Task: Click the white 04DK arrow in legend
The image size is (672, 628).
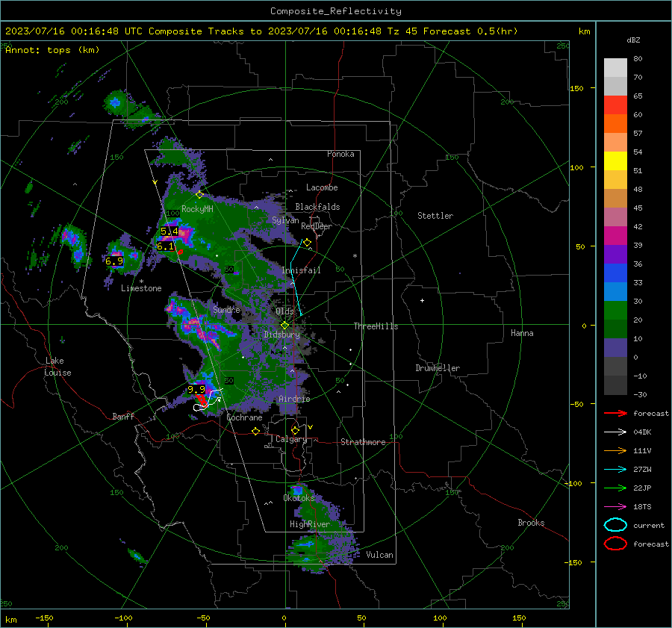Action: [x=615, y=432]
